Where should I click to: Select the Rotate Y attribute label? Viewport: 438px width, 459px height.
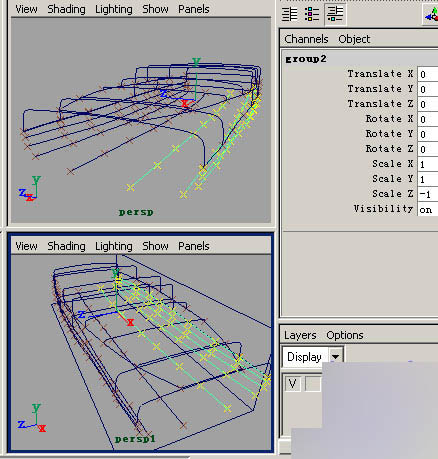pos(389,134)
